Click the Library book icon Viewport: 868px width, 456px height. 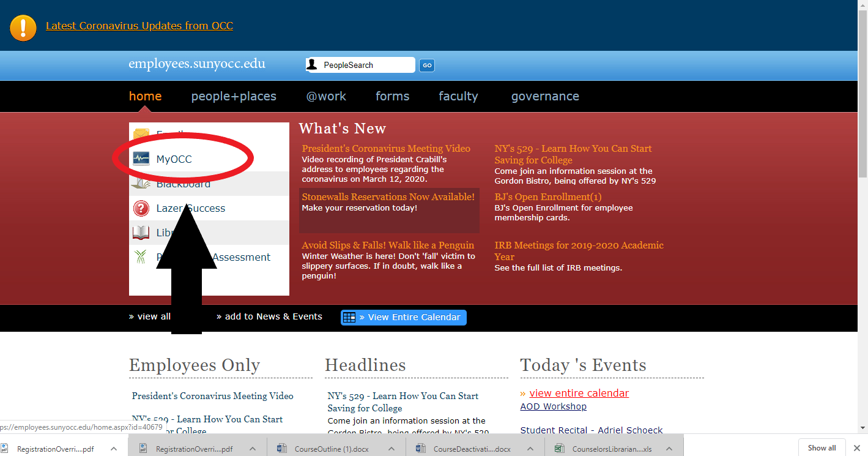click(x=141, y=233)
